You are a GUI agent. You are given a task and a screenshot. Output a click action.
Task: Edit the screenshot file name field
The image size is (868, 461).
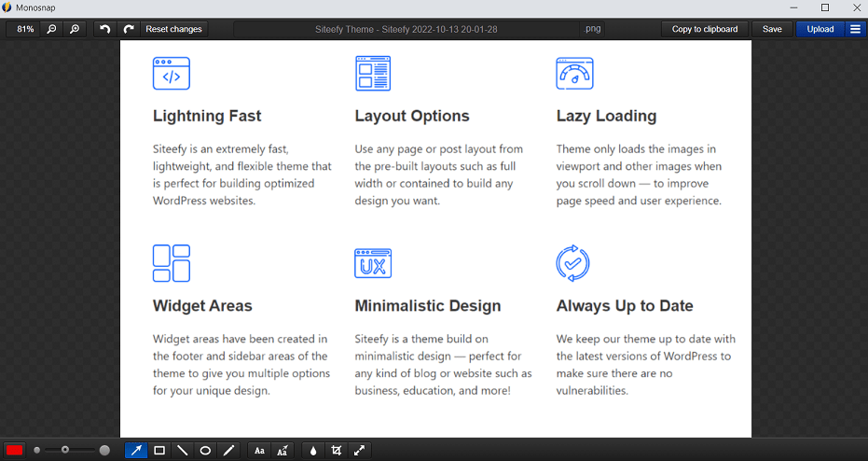(x=406, y=29)
